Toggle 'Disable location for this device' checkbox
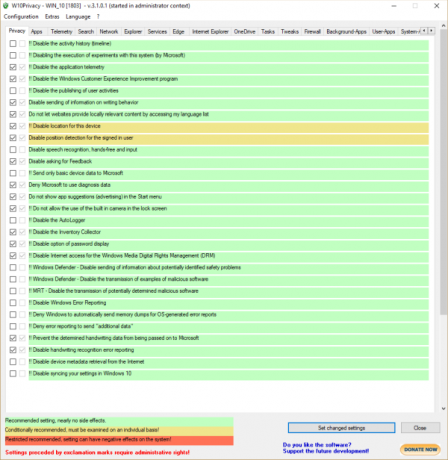 [x=13, y=126]
